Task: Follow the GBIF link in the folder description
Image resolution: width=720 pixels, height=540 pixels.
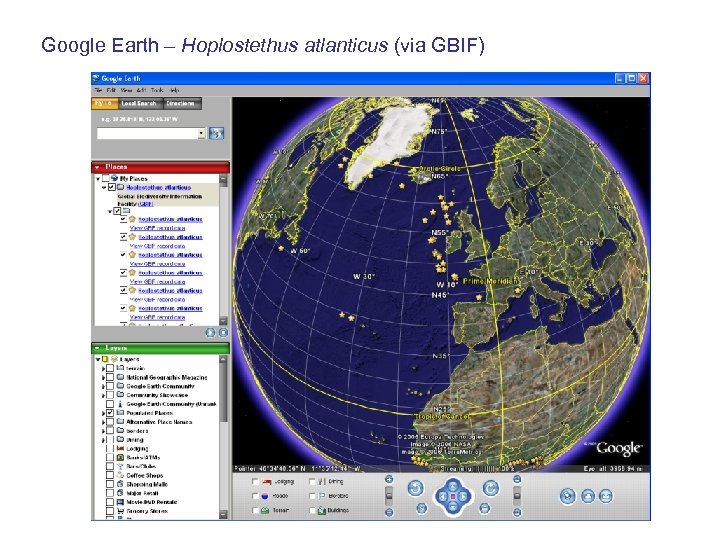Action: [145, 204]
